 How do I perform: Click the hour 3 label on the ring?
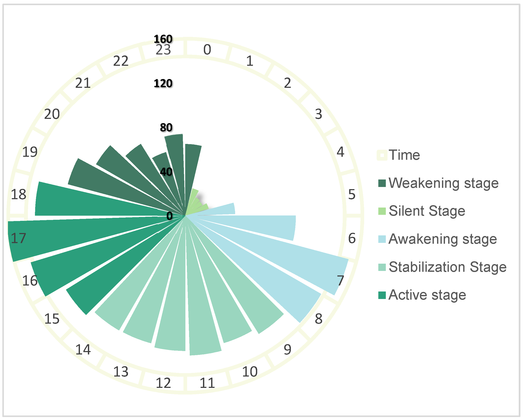click(319, 114)
